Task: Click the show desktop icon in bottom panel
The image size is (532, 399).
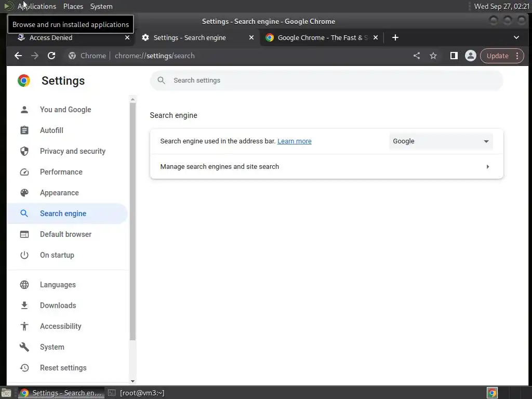Action: pos(6,393)
